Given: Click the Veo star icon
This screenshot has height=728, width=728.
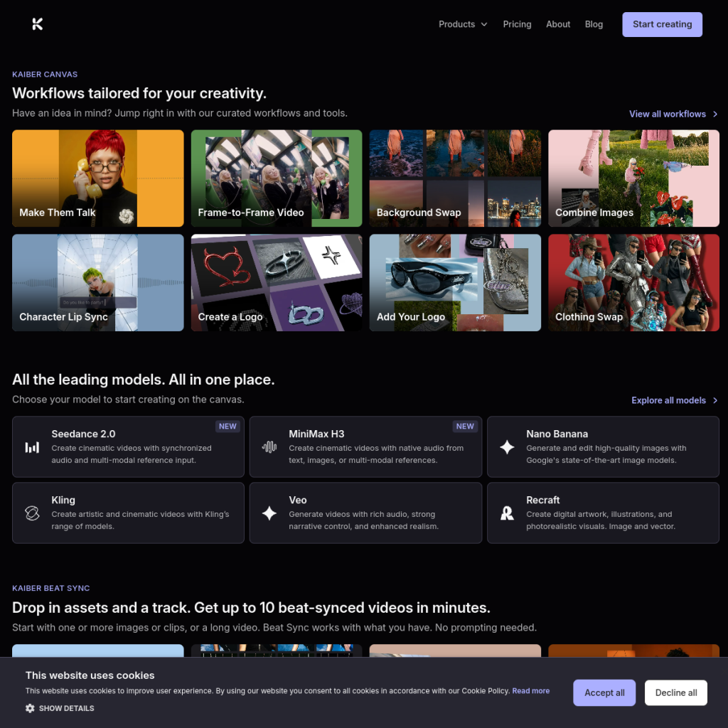Looking at the screenshot, I should pyautogui.click(x=269, y=513).
